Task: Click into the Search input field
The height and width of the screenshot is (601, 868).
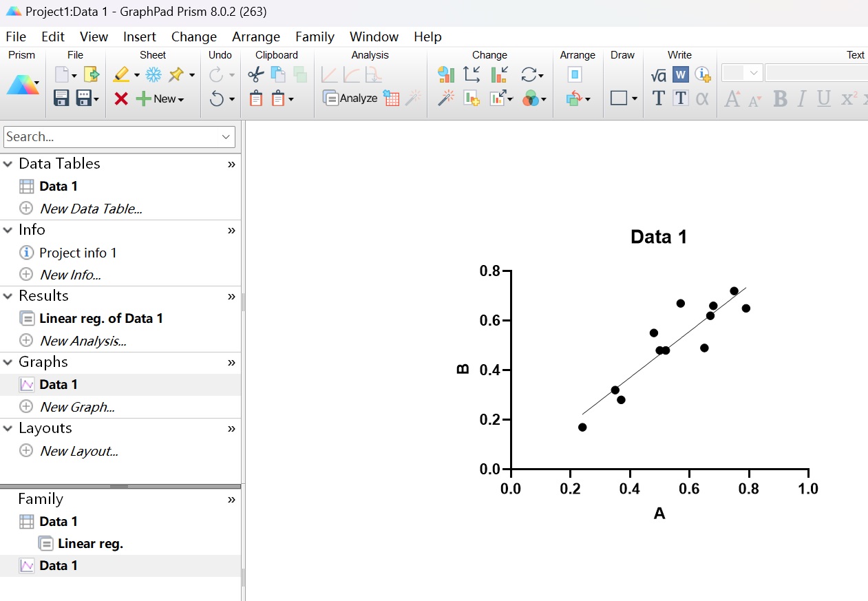Action: pyautogui.click(x=110, y=137)
